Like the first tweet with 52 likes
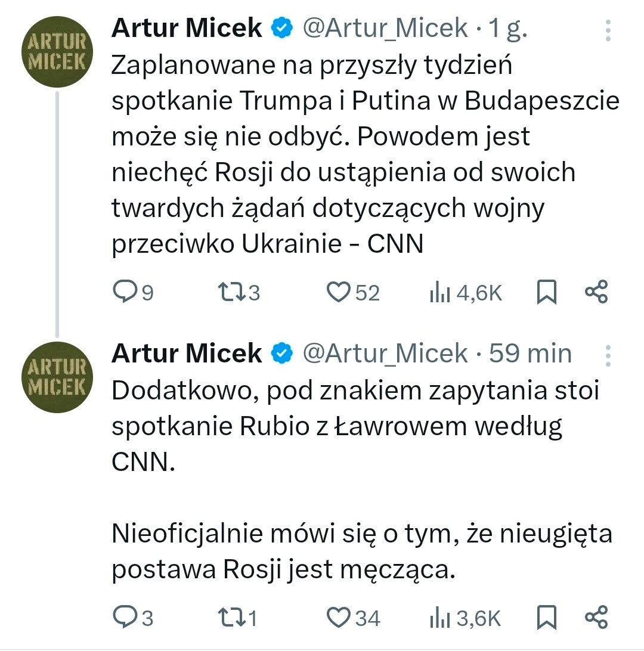Image resolution: width=644 pixels, height=651 pixels. [x=339, y=292]
